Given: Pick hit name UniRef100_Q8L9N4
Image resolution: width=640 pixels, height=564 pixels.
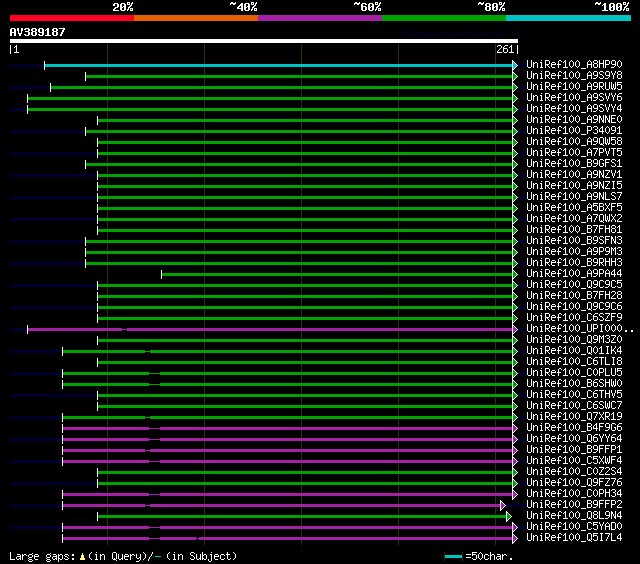Looking at the screenshot, I should (x=574, y=516).
